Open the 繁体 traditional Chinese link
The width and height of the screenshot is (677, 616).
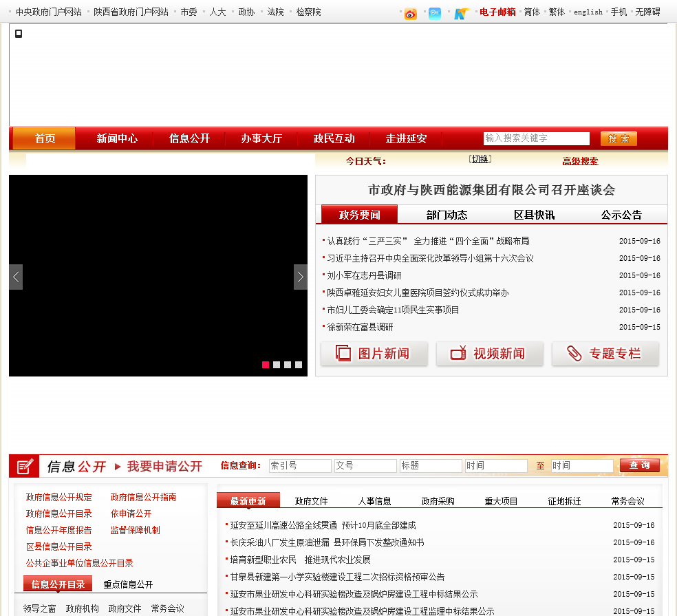tap(557, 12)
